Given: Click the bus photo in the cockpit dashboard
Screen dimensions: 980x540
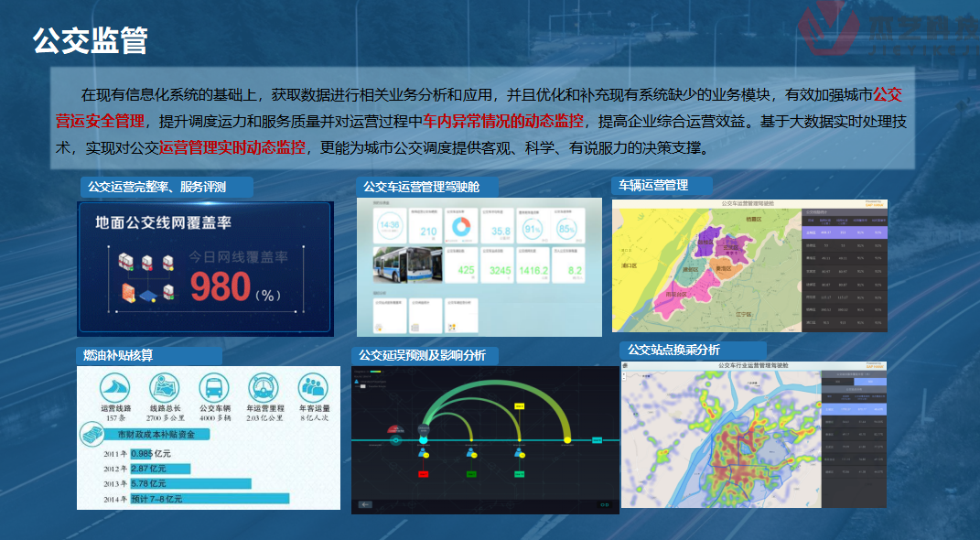Looking at the screenshot, I should pyautogui.click(x=406, y=264).
